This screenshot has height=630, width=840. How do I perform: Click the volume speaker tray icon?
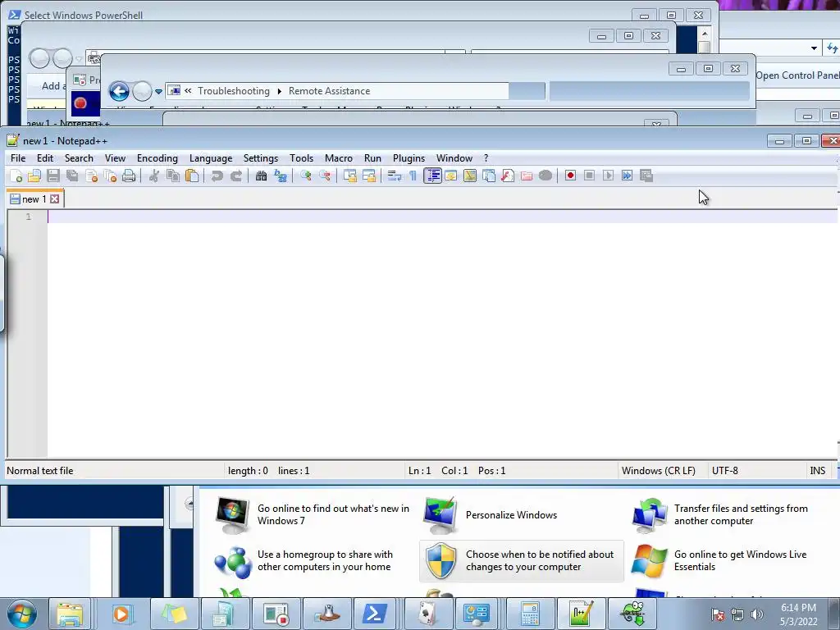coord(756,614)
